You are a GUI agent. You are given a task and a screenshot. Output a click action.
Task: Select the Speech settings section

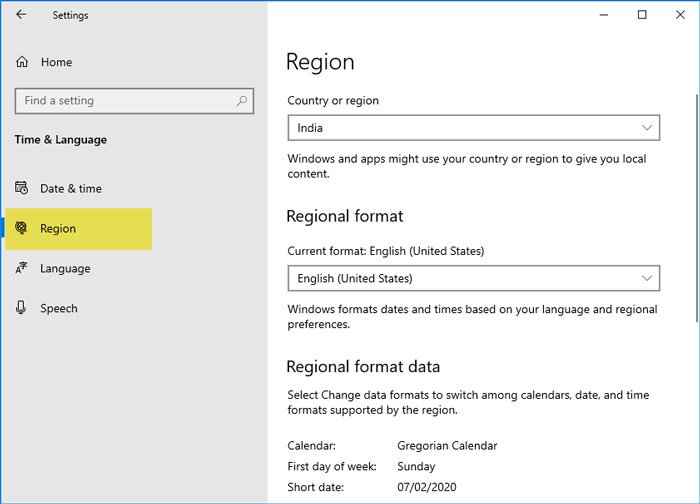point(58,308)
